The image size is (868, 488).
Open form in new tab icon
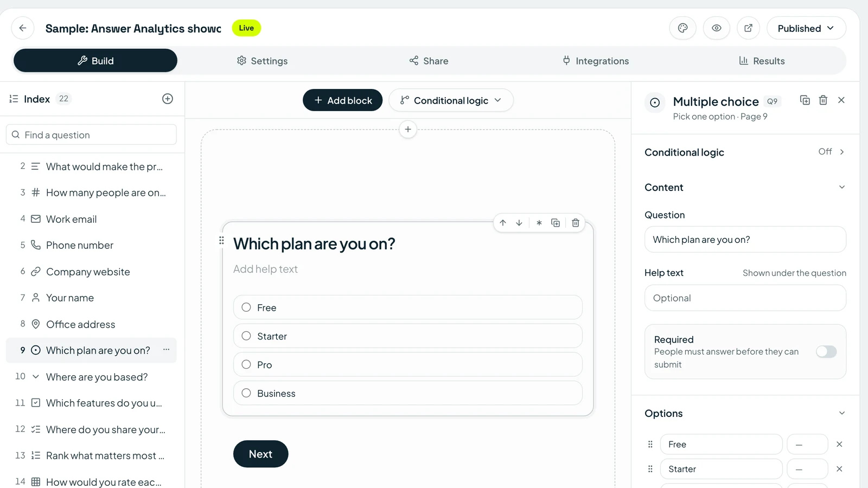tap(748, 28)
